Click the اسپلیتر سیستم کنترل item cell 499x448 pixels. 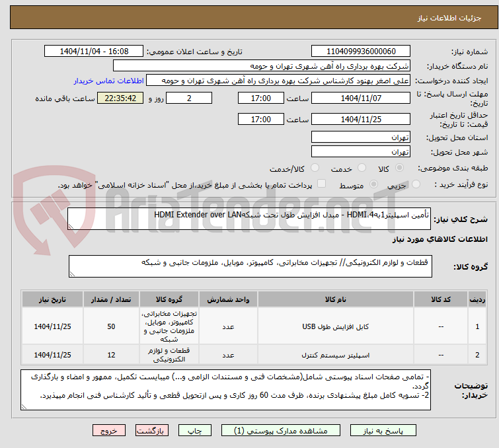(336, 355)
